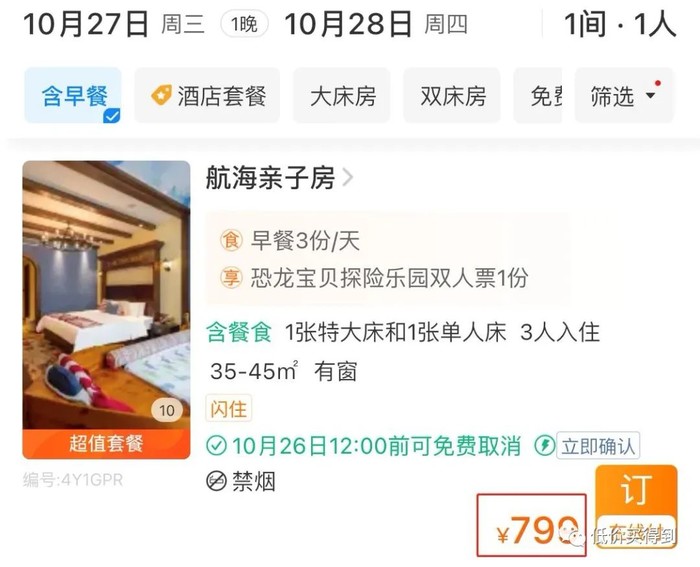Click the 闪住 tag
The height and width of the screenshot is (567, 700).
(229, 408)
